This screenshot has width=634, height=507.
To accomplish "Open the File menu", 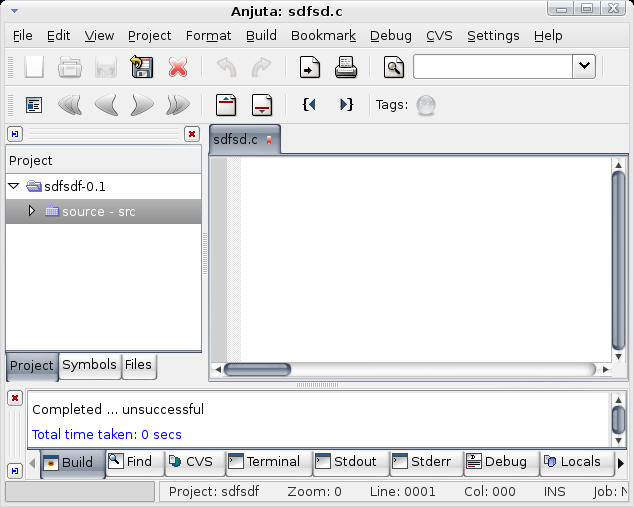I will [23, 36].
